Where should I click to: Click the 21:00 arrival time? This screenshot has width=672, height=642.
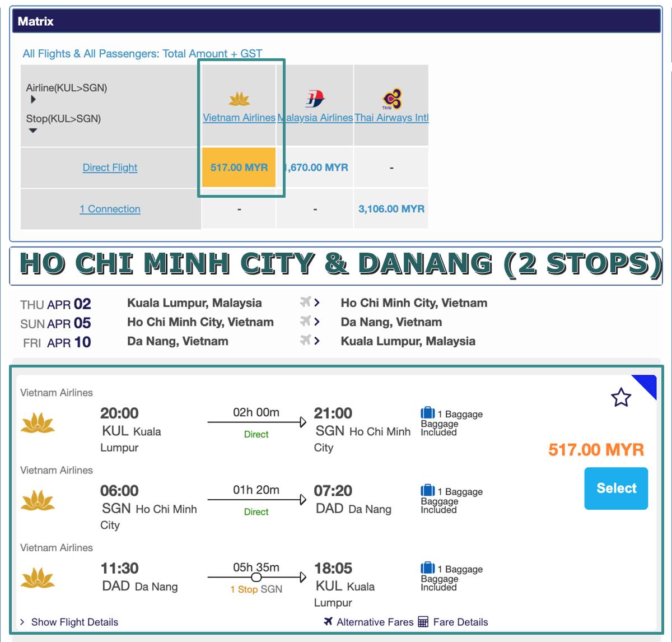pos(333,413)
